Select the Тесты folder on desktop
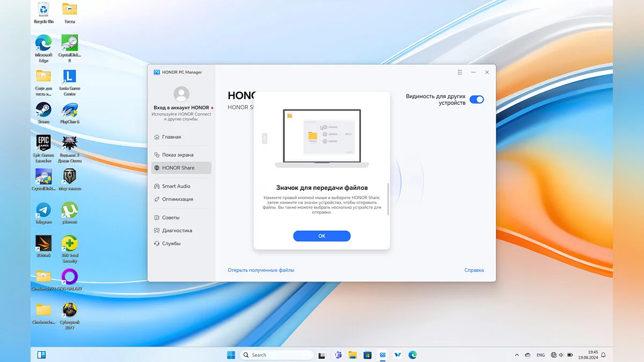 click(x=70, y=13)
